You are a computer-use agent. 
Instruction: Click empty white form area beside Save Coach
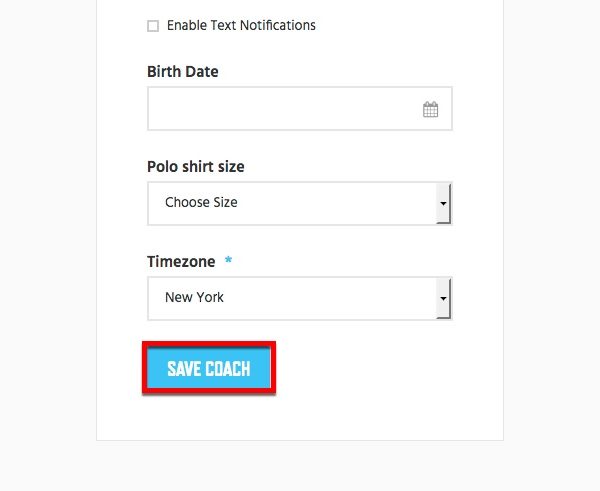383,368
